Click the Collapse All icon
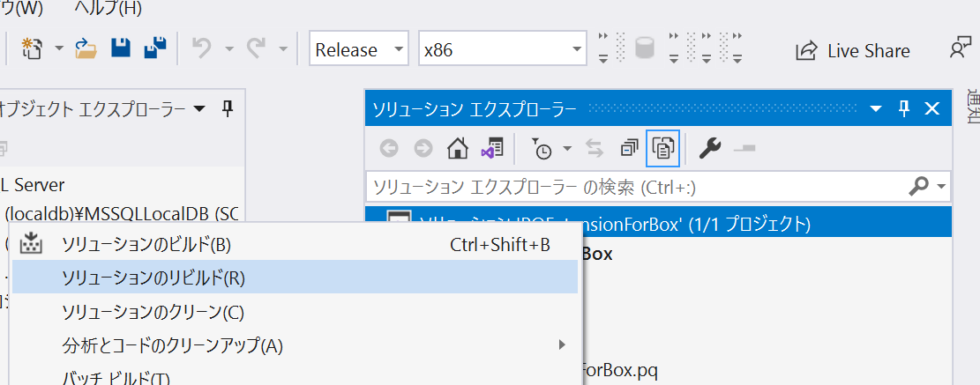 click(x=630, y=149)
